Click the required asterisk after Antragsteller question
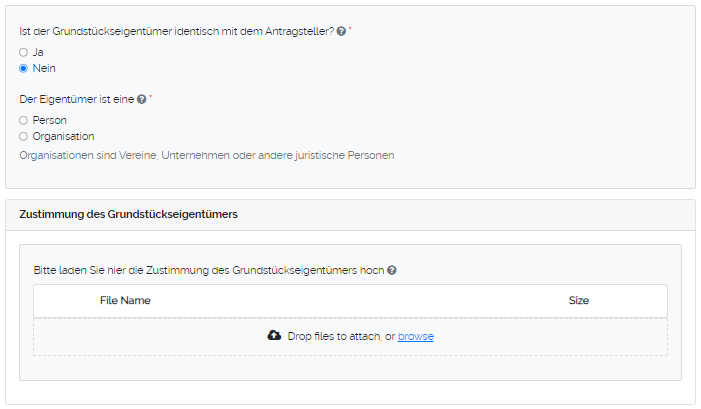 point(351,30)
